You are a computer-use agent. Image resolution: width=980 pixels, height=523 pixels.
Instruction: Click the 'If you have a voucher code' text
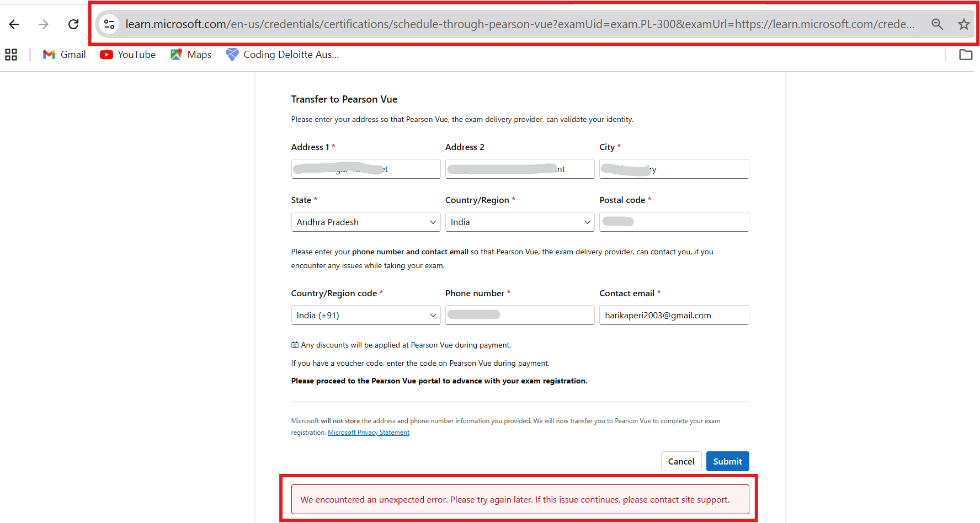[x=420, y=363]
